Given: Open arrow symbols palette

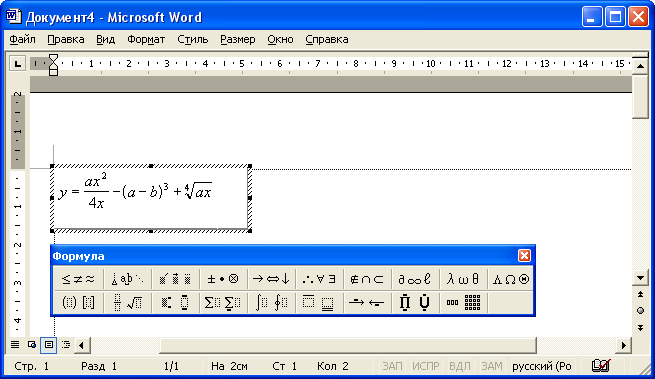Looking at the screenshot, I should coord(271,279).
